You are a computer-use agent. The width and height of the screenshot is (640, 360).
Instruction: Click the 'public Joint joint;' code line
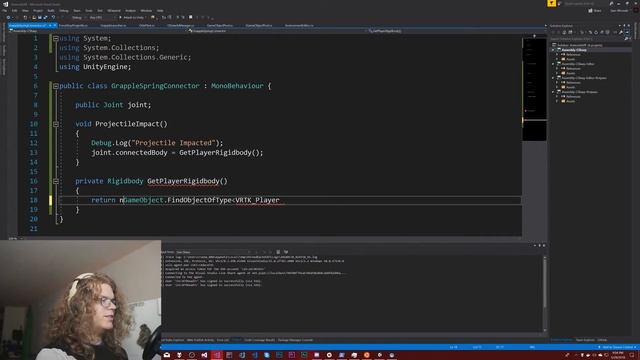[x=113, y=105]
